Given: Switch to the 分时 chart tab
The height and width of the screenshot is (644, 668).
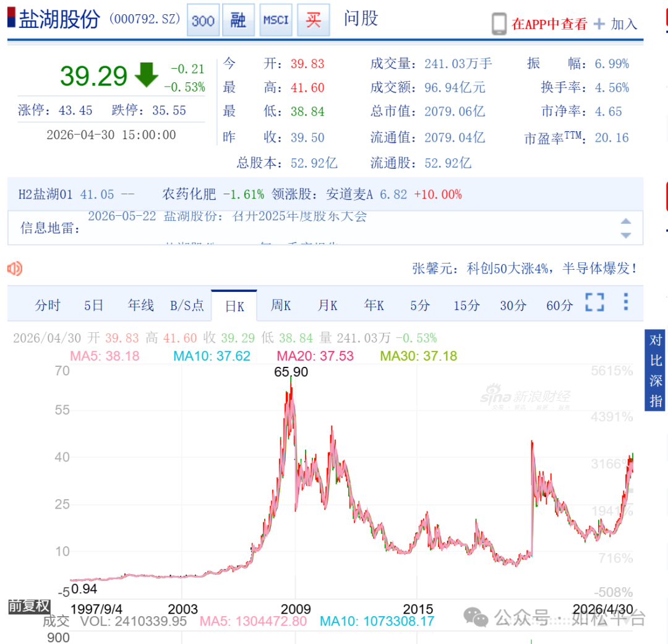Looking at the screenshot, I should 47,305.
